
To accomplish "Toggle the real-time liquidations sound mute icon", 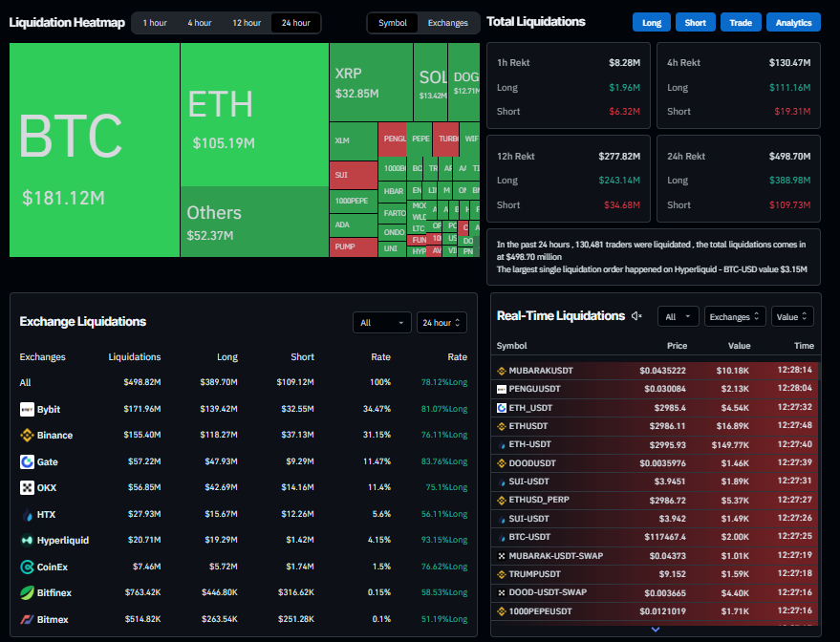I will (636, 316).
